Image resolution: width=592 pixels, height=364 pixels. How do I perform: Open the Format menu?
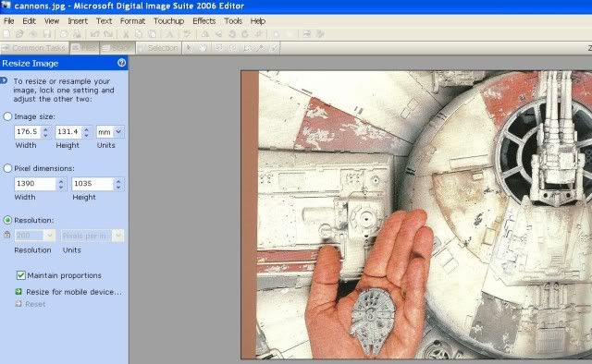click(x=132, y=21)
